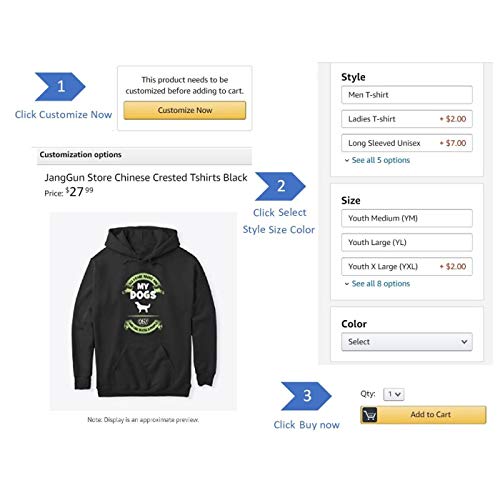The image size is (500, 500).
Task: Click the chevron beside See all 5 options
Action: [x=347, y=161]
